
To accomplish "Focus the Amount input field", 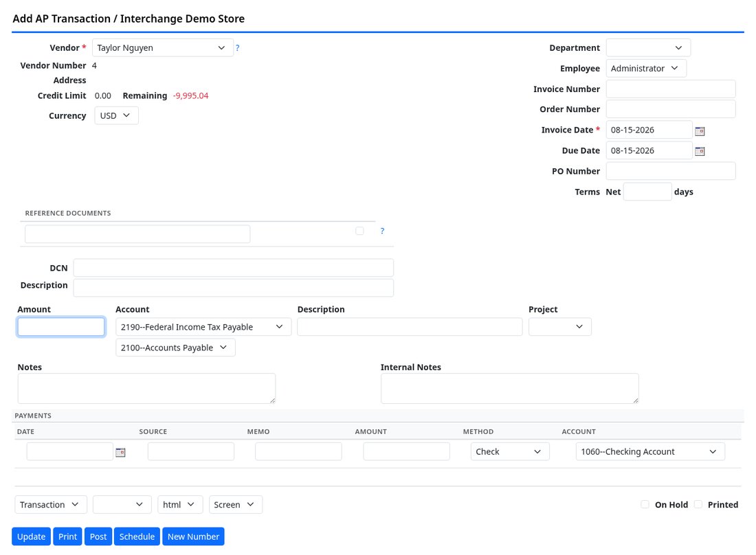I will (x=60, y=327).
